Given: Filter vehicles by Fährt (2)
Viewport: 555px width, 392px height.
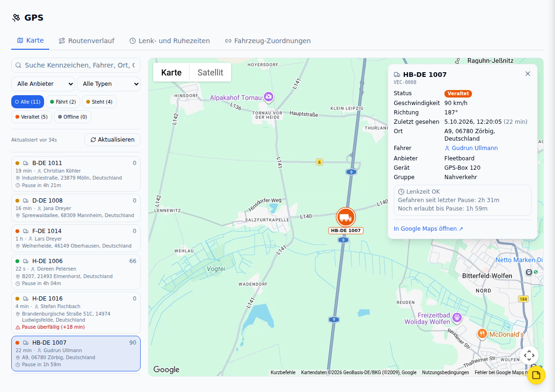Looking at the screenshot, I should tap(63, 102).
